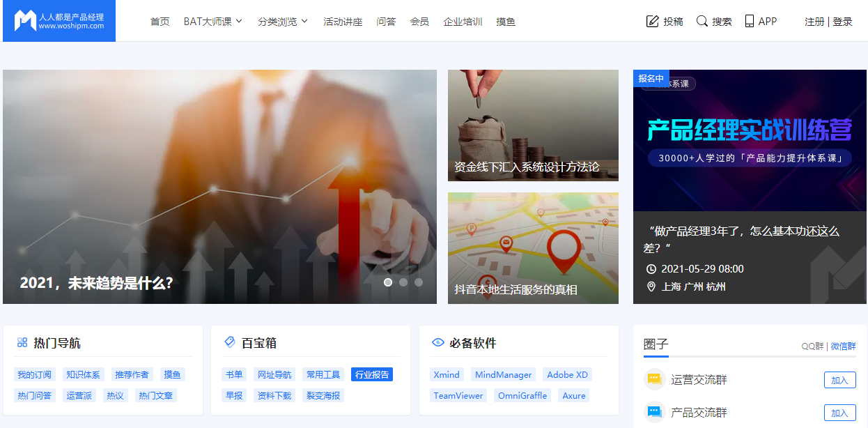
Task: Select the second carousel dot
Action: point(403,282)
